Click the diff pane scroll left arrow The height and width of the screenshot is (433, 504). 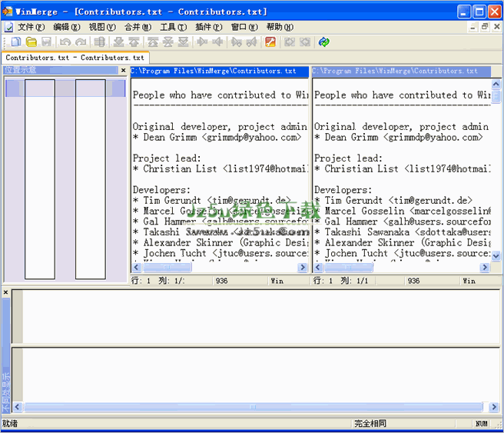point(17,407)
